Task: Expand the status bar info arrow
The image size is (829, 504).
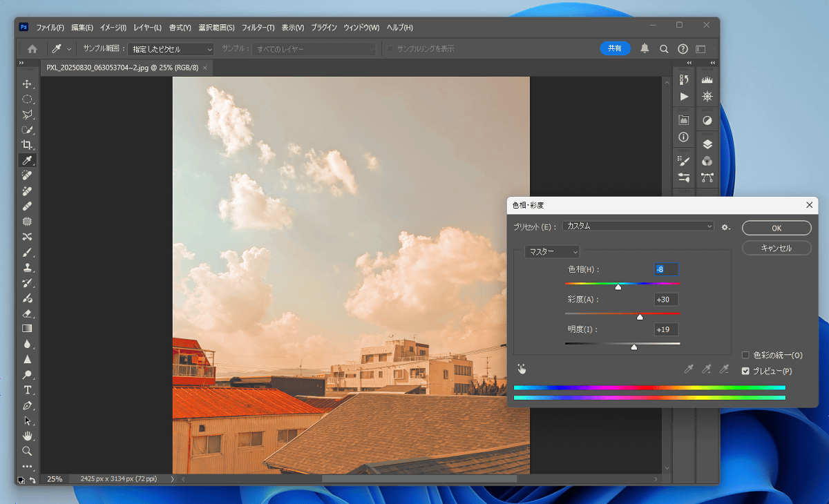Action: tap(172, 479)
